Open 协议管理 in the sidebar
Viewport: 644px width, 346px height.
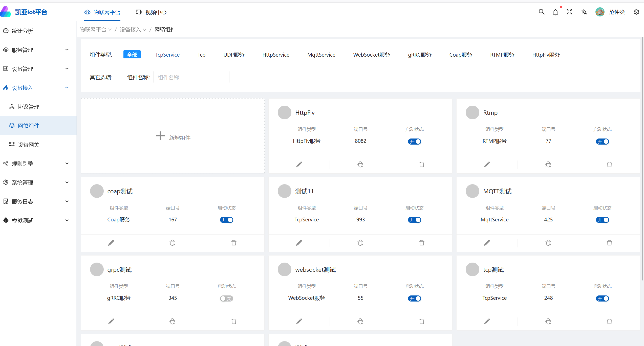pos(28,107)
